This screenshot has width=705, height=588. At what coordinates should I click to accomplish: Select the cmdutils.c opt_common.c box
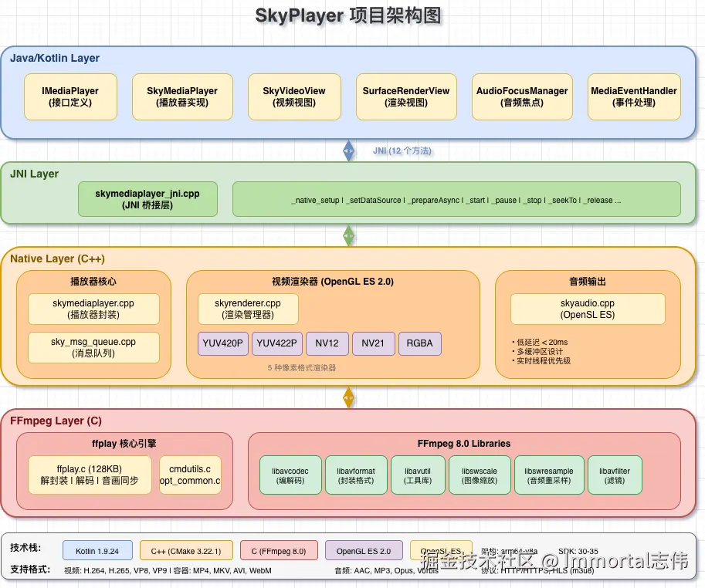coord(190,475)
